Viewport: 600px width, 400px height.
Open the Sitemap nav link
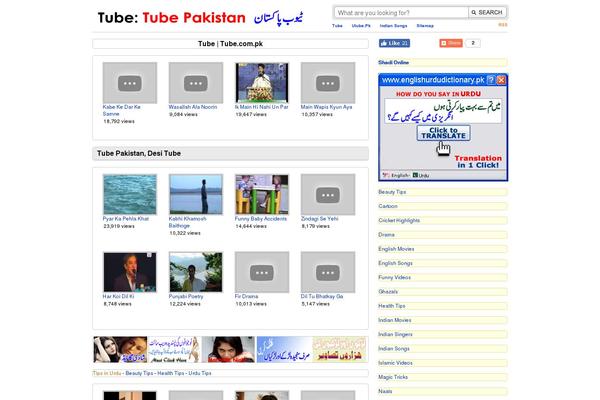coord(425,26)
